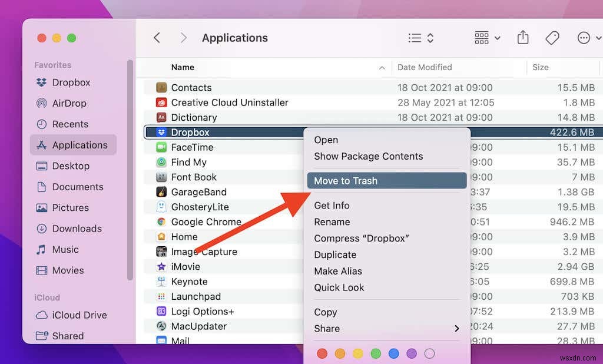Screen dimensions: 603x364
Task: Select Get Info from the context menu
Action: pyautogui.click(x=332, y=205)
